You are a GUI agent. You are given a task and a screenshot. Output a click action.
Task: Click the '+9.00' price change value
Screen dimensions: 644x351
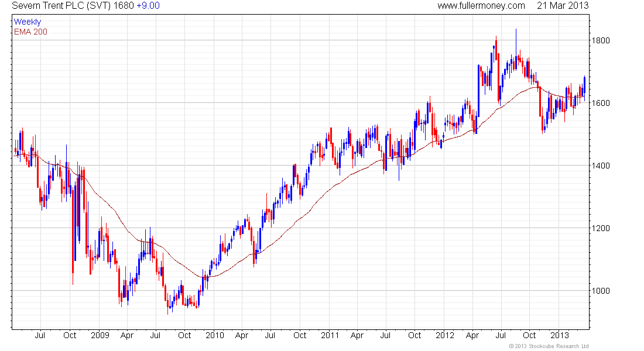pyautogui.click(x=148, y=6)
